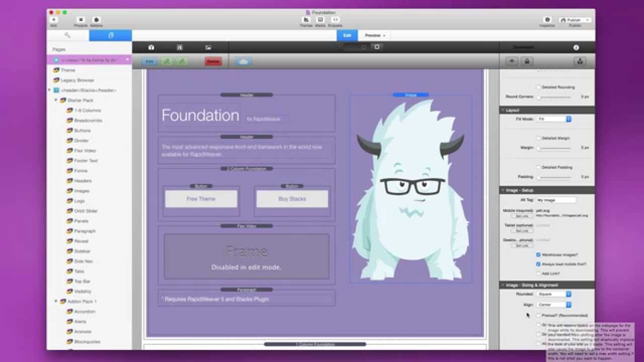Uncheck Always load mobile first checkbox
The image size is (644, 362).
tap(538, 264)
